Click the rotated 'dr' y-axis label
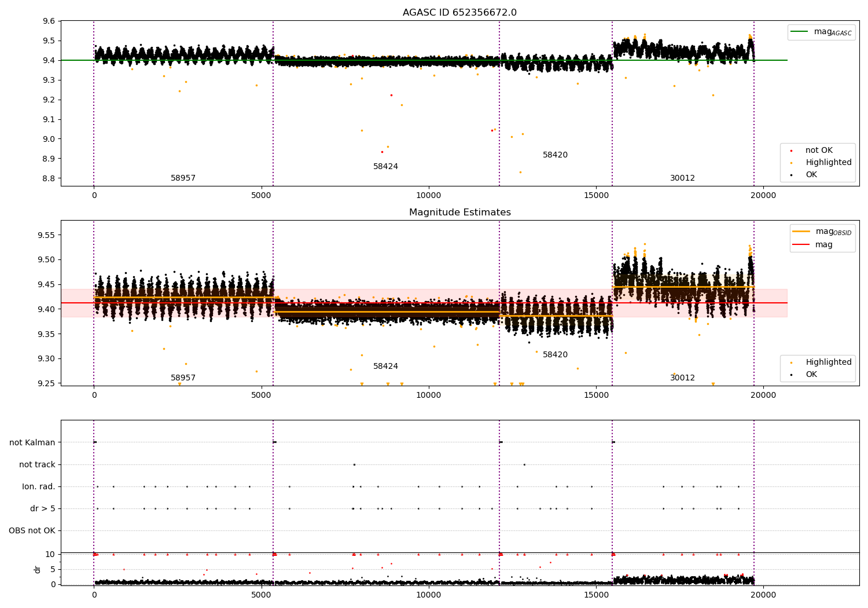868x608 pixels. (x=38, y=569)
